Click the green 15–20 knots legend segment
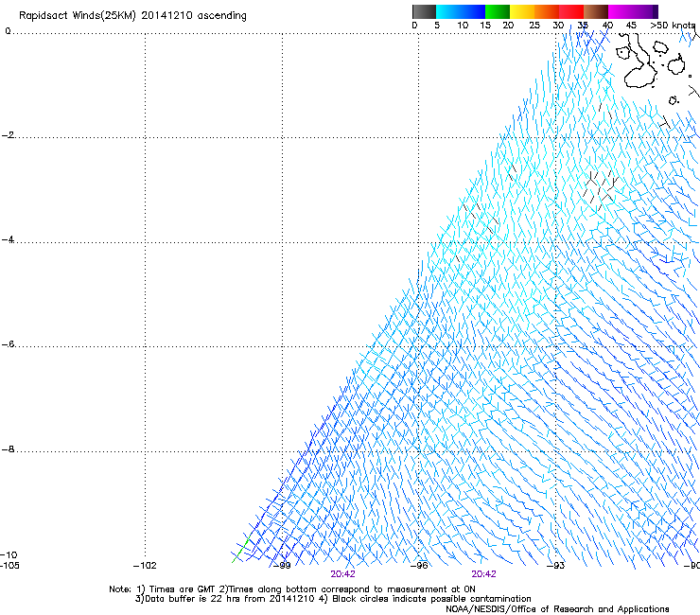This screenshot has width=700, height=615. 498,11
